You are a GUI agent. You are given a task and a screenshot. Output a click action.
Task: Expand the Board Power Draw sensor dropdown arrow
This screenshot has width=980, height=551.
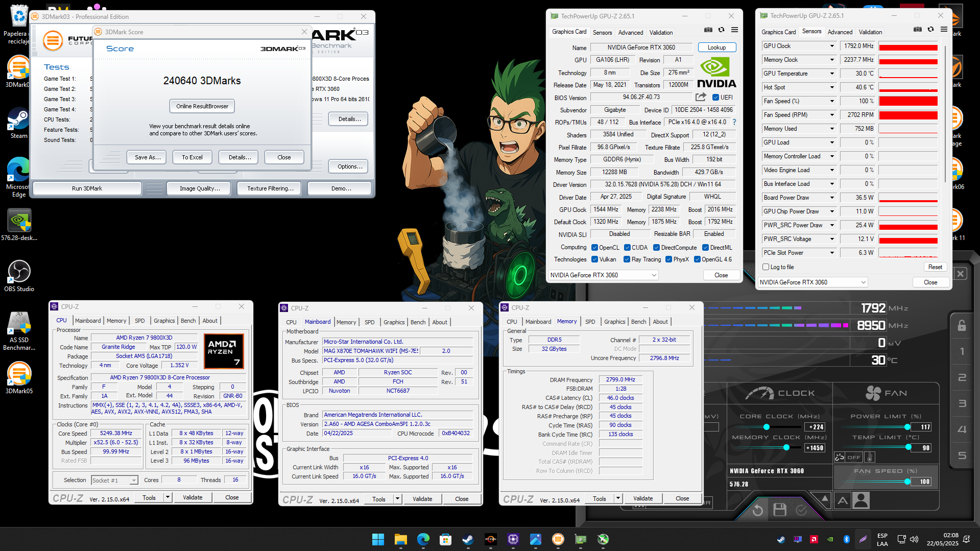click(x=832, y=198)
